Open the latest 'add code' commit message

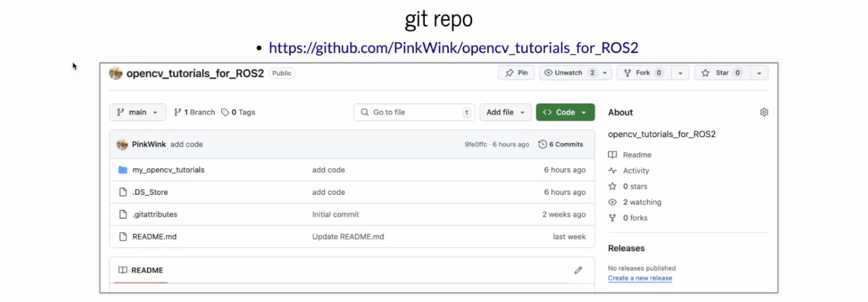pos(187,144)
